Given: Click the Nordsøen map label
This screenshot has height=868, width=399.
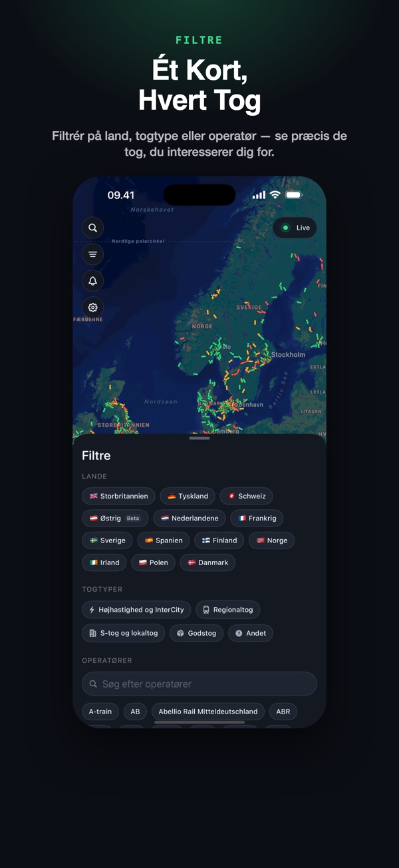Looking at the screenshot, I should (x=161, y=402).
